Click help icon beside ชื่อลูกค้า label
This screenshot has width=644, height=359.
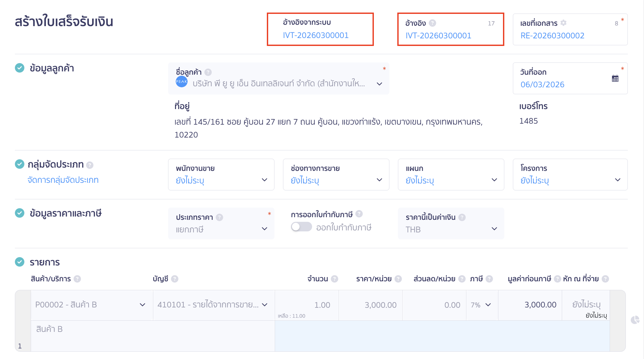pos(208,72)
